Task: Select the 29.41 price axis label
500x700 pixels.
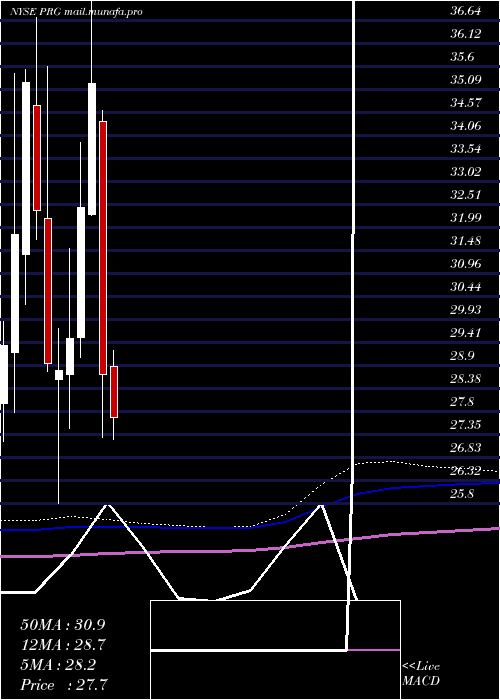Action: (466, 332)
